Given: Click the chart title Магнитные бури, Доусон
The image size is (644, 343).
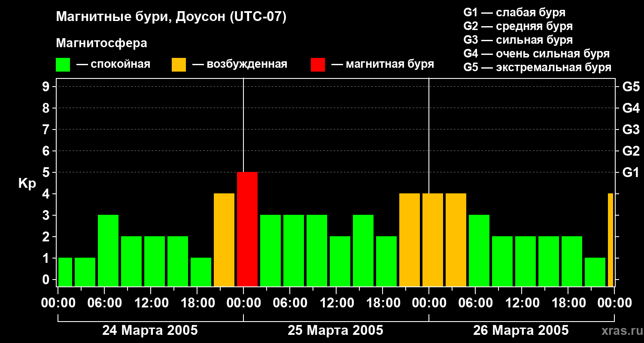Looking at the screenshot, I should 171,18.
